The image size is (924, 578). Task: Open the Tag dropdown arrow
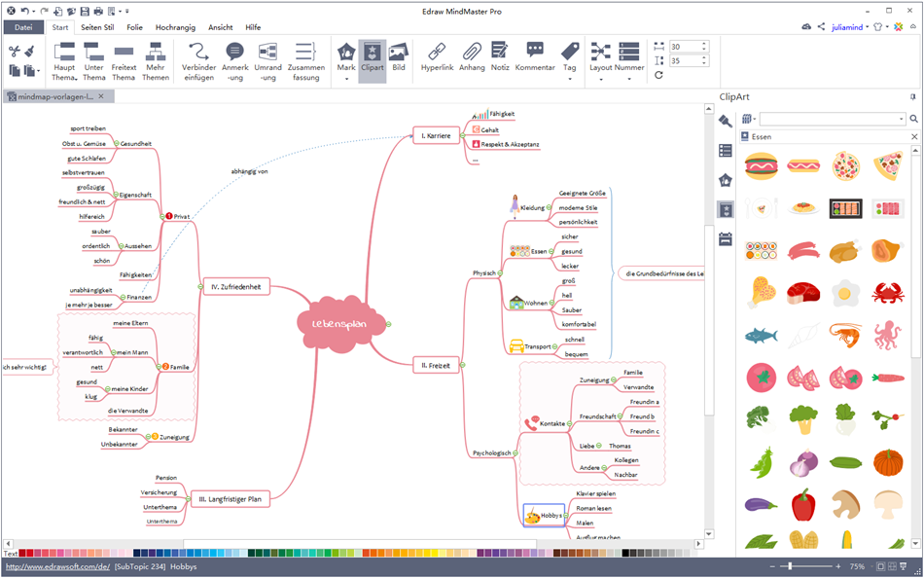click(569, 80)
